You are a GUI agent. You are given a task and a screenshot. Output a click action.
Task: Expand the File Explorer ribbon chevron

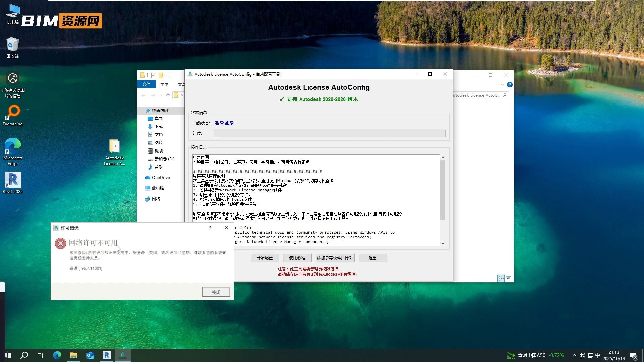(502, 85)
